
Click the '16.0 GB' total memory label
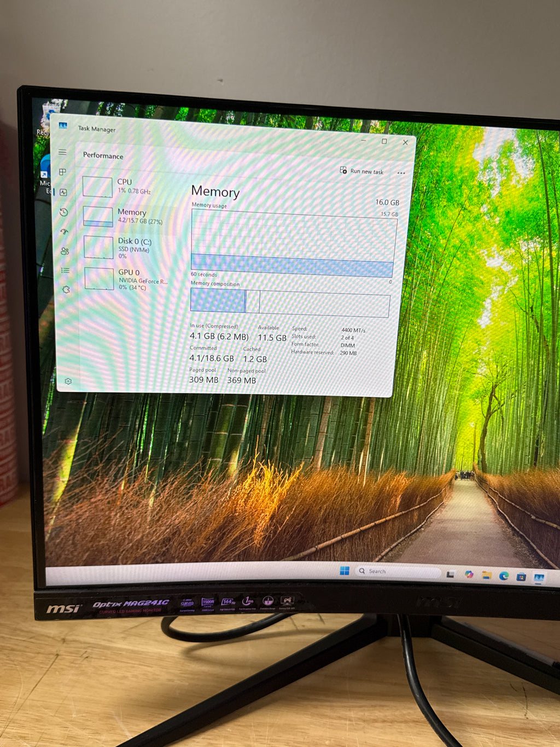point(387,202)
